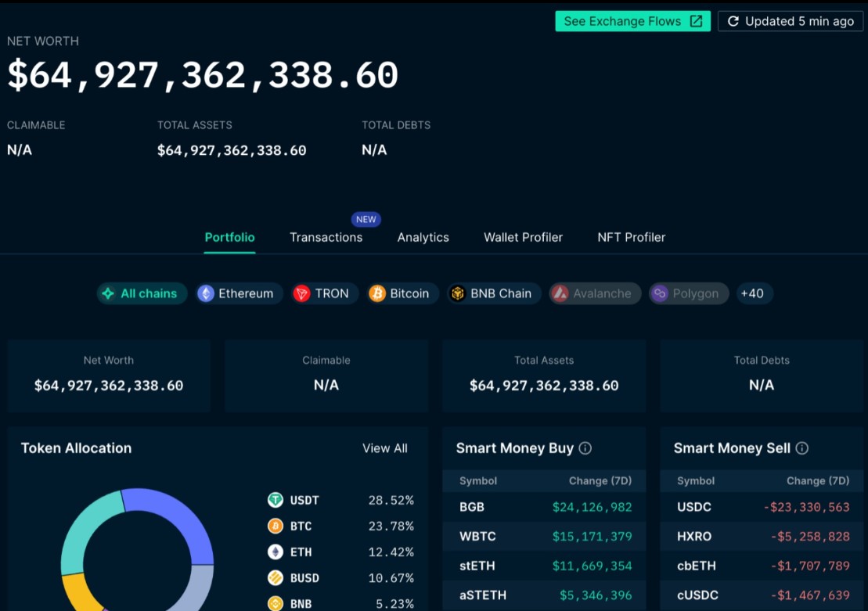Click the -$23,330,563 change value for USDC
The image size is (868, 611).
pyautogui.click(x=806, y=507)
